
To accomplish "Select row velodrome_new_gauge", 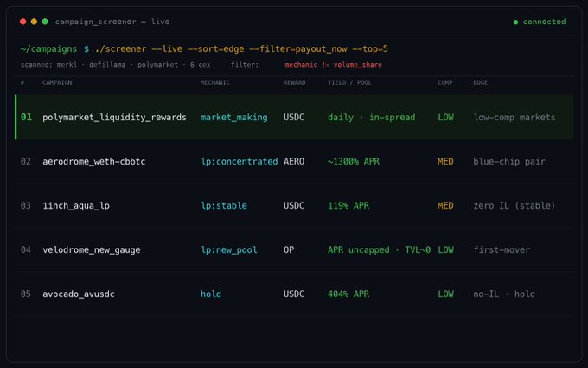I will [294, 249].
